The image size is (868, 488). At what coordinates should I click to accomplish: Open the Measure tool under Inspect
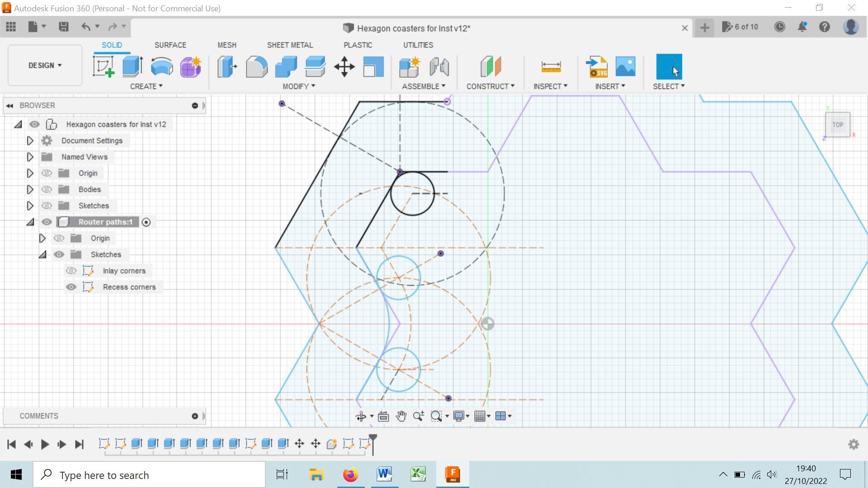click(x=550, y=66)
